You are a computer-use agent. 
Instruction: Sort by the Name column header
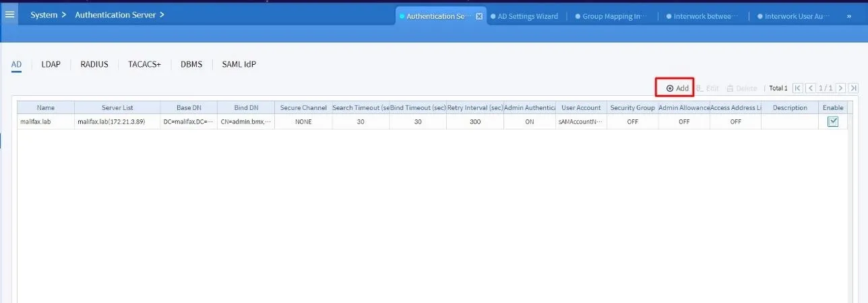pyautogui.click(x=46, y=108)
